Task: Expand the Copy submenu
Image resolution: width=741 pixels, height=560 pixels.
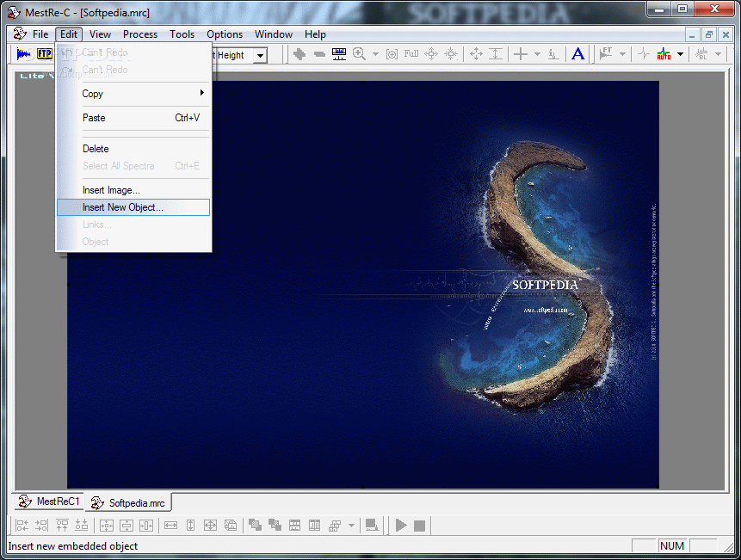Action: point(133,94)
